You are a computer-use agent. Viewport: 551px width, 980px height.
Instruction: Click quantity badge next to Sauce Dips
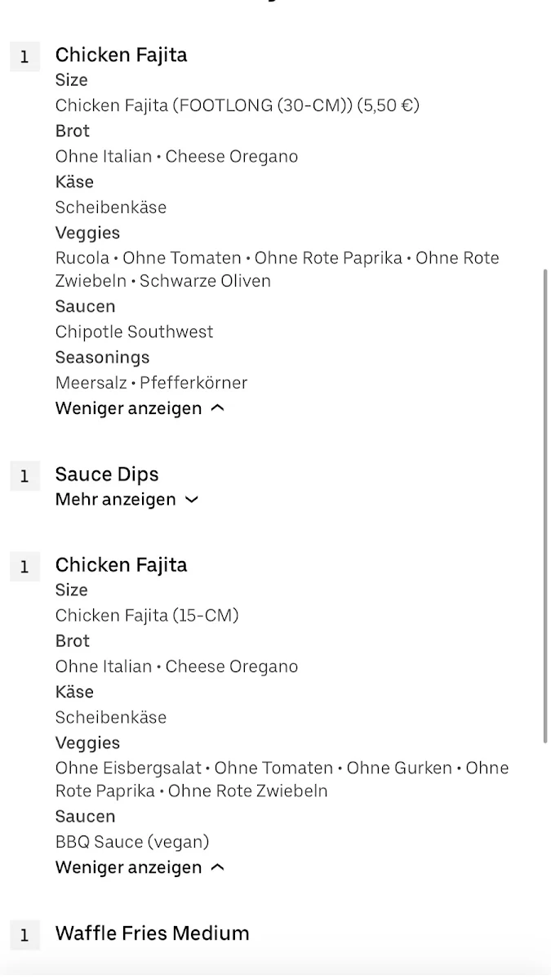click(24, 475)
